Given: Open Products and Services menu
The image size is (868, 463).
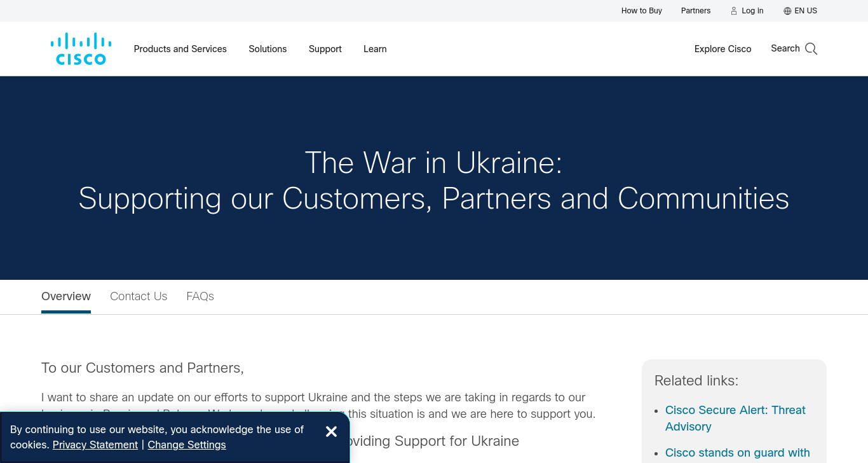Looking at the screenshot, I should click(x=180, y=49).
